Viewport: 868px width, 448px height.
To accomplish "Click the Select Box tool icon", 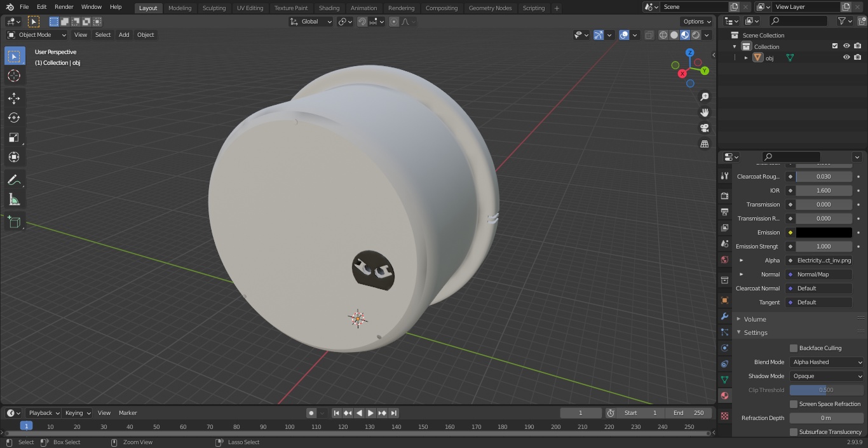I will pos(14,56).
